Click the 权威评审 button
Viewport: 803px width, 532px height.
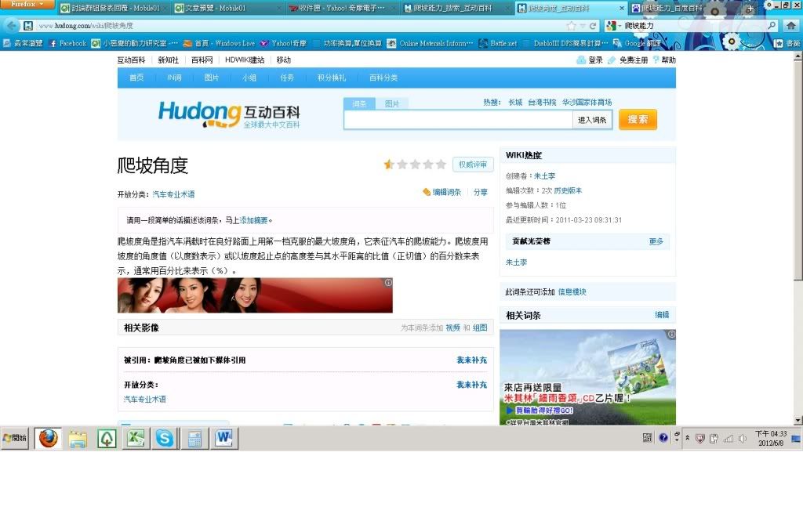[473, 165]
